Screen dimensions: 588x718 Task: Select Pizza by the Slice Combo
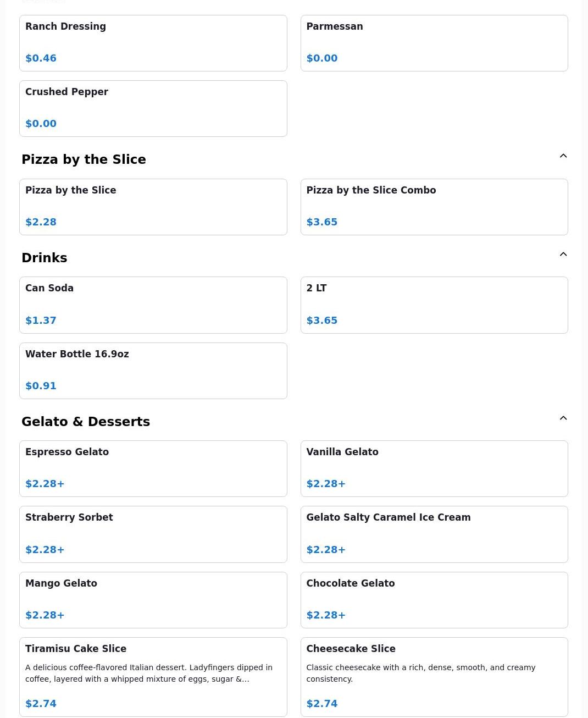pos(434,207)
